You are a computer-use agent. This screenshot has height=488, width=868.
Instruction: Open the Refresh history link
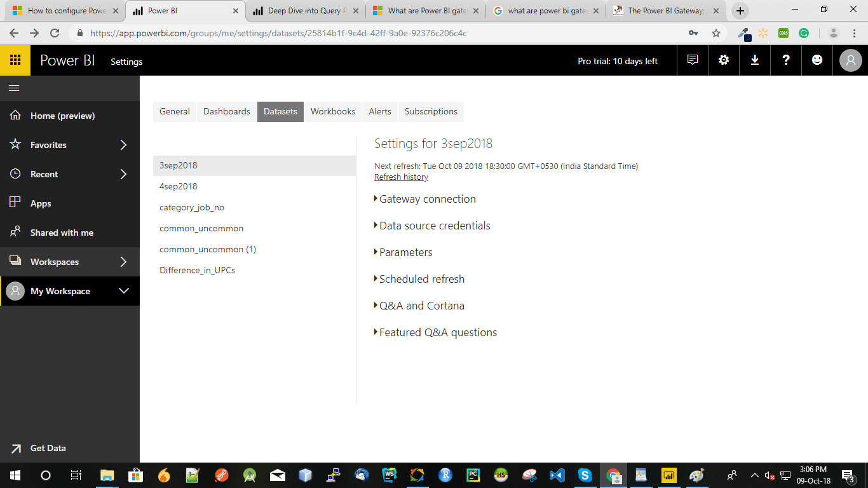(401, 177)
